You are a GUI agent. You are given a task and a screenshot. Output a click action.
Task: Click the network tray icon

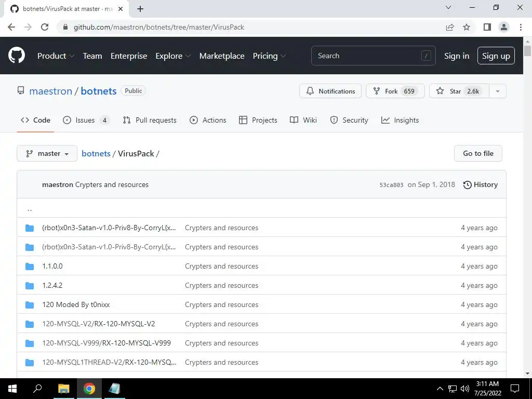[x=453, y=389]
